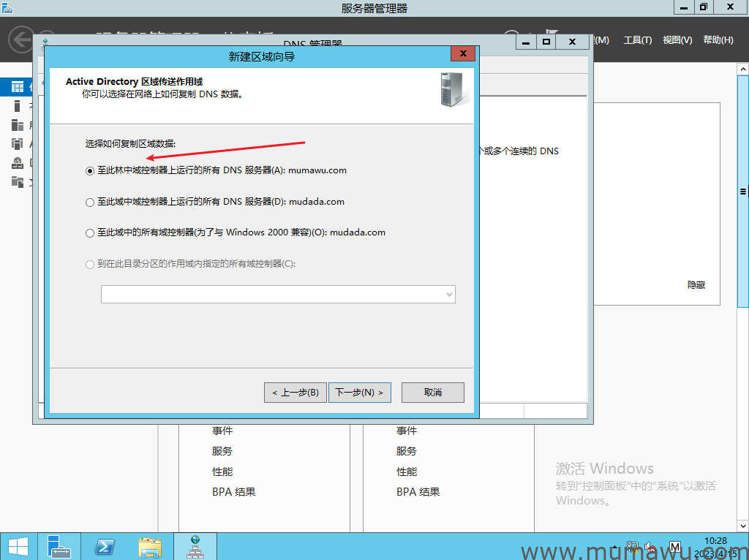Open the Start menu
749x560 pixels.
click(18, 546)
